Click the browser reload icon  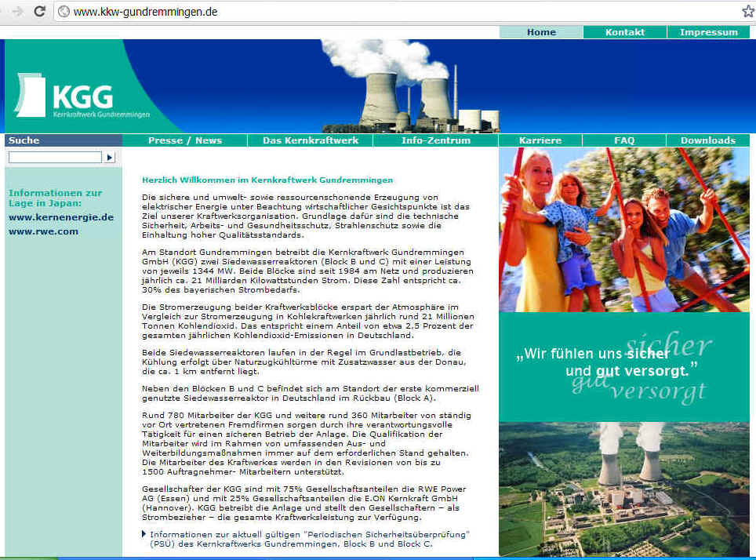(39, 11)
